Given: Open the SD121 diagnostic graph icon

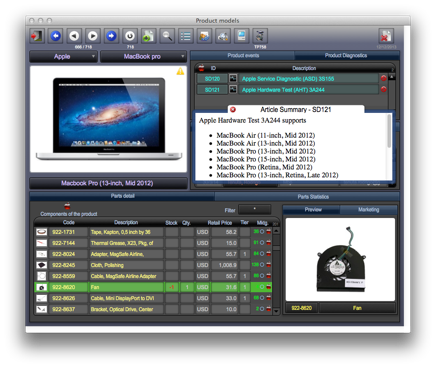Looking at the screenshot, I should 233,89.
